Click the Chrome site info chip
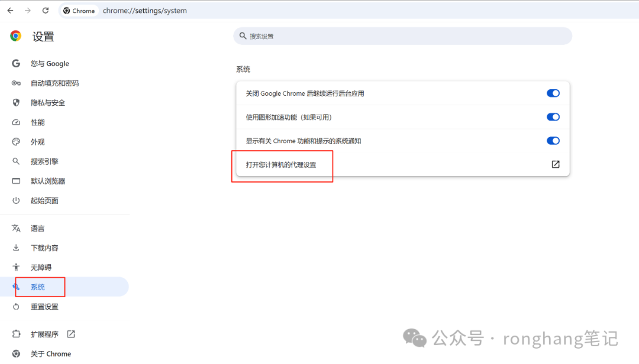The width and height of the screenshot is (639, 364). pyautogui.click(x=79, y=11)
